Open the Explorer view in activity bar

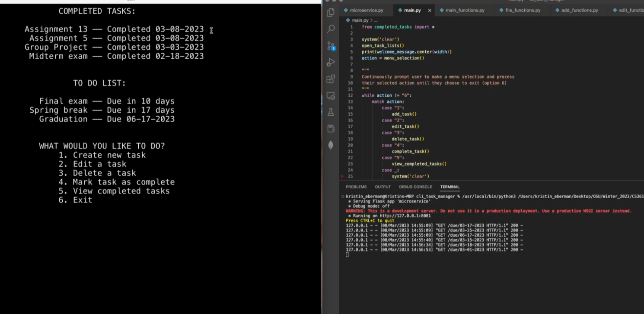click(331, 13)
